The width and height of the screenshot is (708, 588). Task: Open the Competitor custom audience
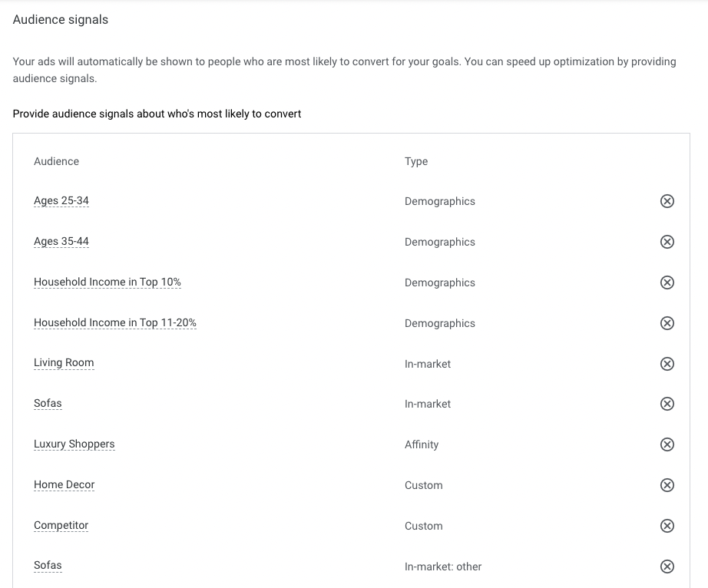(61, 525)
